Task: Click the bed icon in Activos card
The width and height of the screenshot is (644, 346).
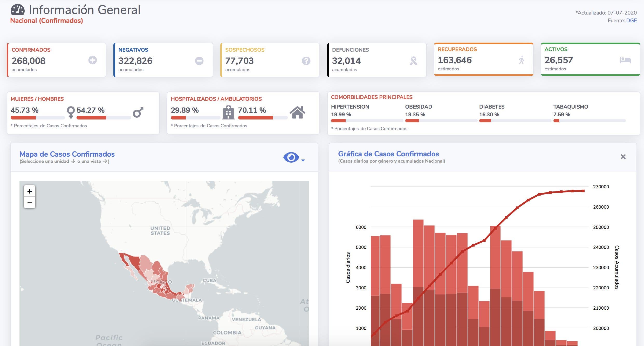Action: click(625, 60)
